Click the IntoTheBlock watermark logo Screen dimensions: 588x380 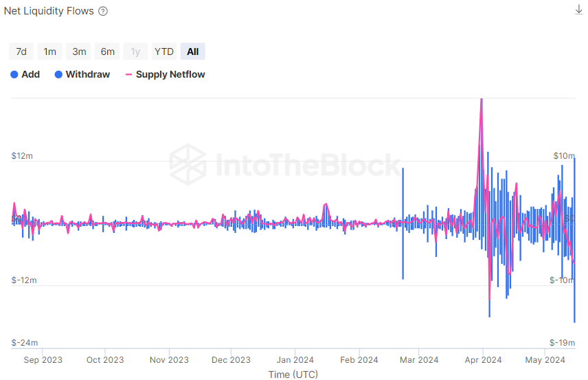pos(188,165)
